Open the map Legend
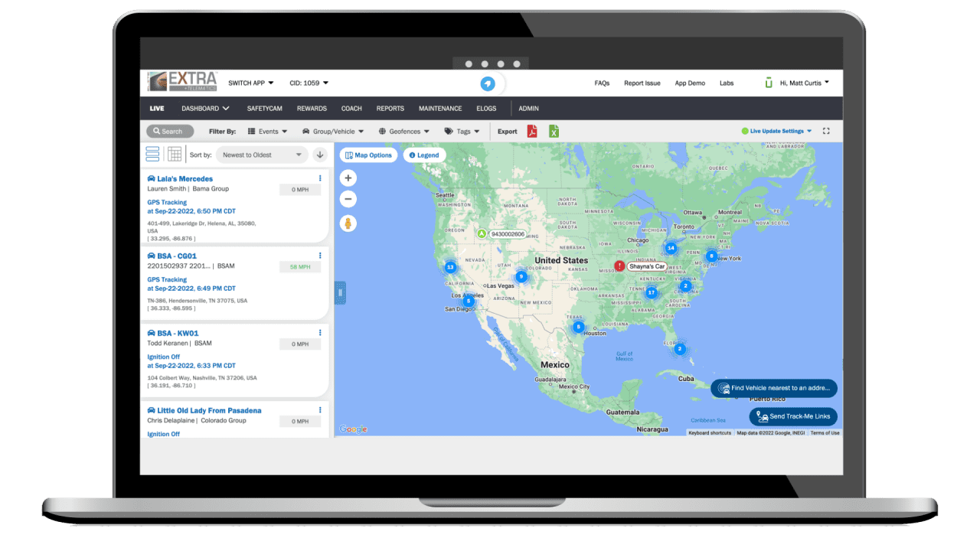The width and height of the screenshot is (980, 551). 424,155
